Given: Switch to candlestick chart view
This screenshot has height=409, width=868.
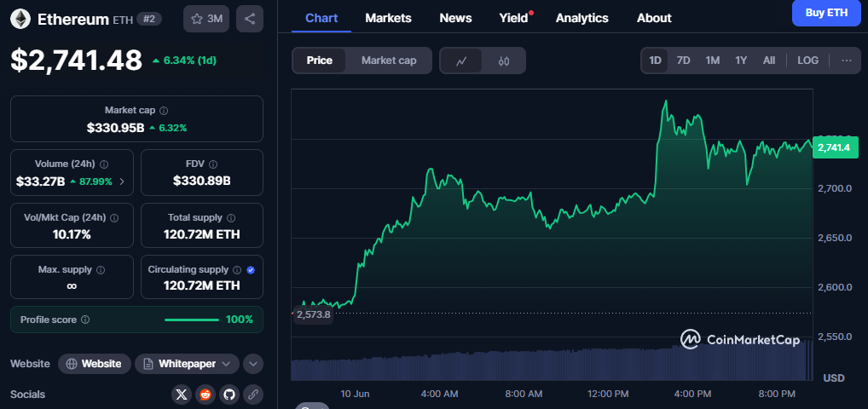Looking at the screenshot, I should 503,60.
